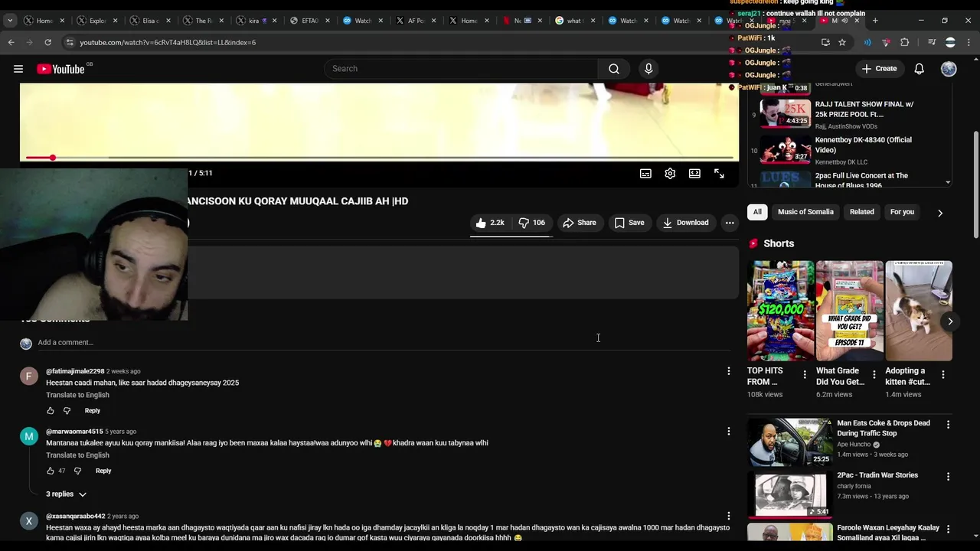
Task: Open menu for Tradin War Stories video
Action: point(948,476)
